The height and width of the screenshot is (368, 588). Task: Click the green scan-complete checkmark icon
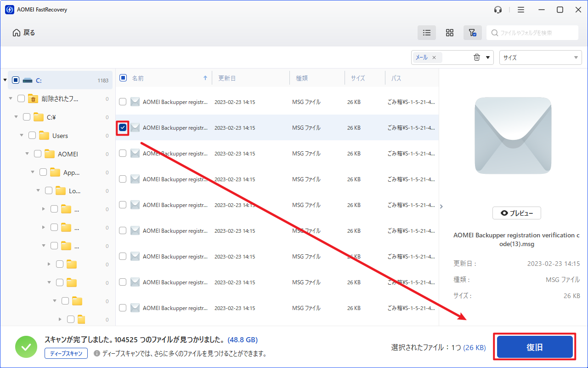coord(26,347)
